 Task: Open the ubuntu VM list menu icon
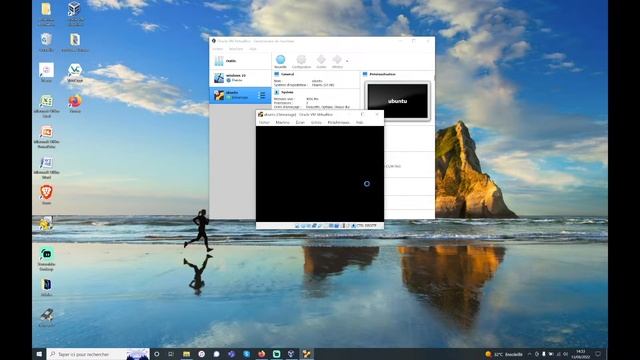[x=262, y=95]
